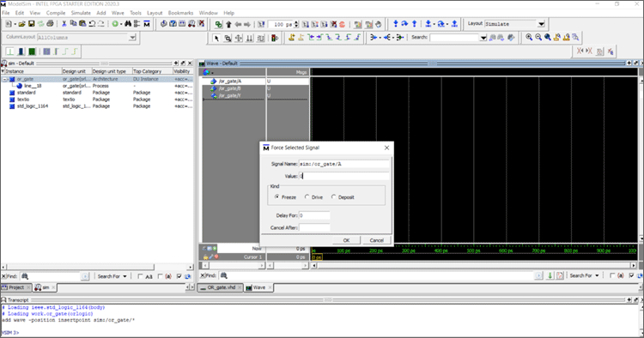Select the std_logic_1164 package row
644x338 pixels.
pos(96,106)
